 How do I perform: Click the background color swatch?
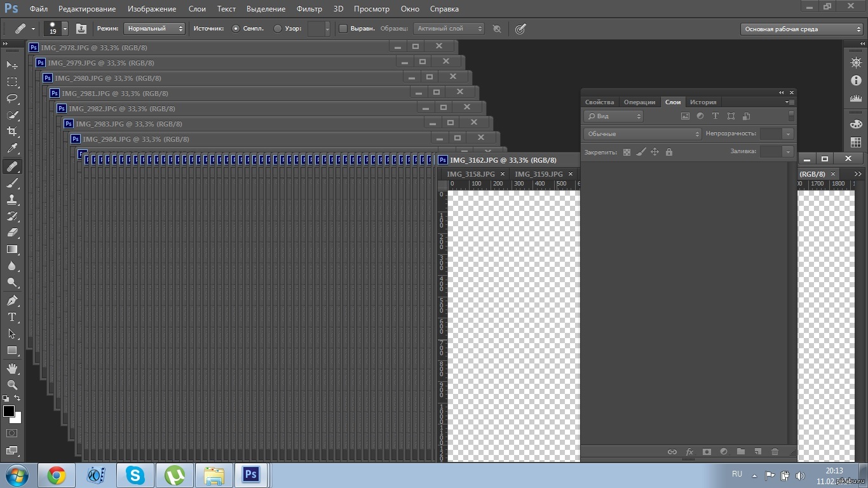[x=17, y=418]
